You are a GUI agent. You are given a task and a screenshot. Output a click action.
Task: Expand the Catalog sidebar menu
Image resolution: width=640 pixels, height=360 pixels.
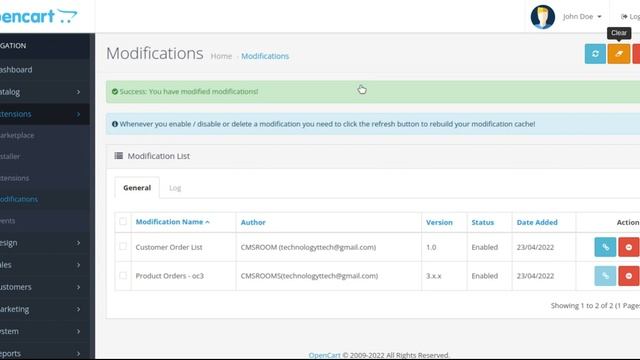(x=45, y=92)
